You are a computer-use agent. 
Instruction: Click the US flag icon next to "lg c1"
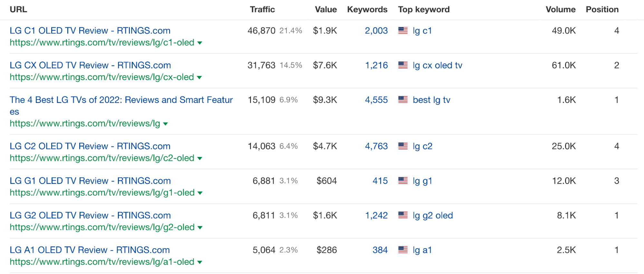pos(402,31)
